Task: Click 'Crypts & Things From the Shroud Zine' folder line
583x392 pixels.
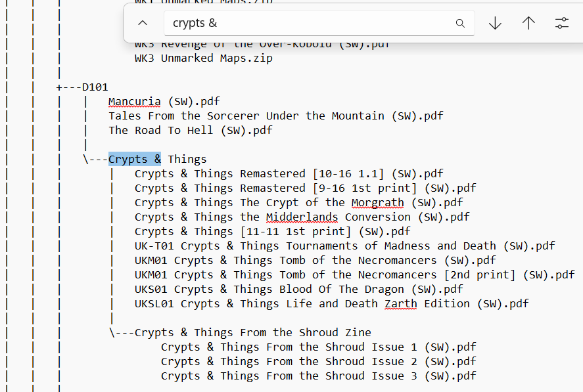Action: tap(240, 332)
